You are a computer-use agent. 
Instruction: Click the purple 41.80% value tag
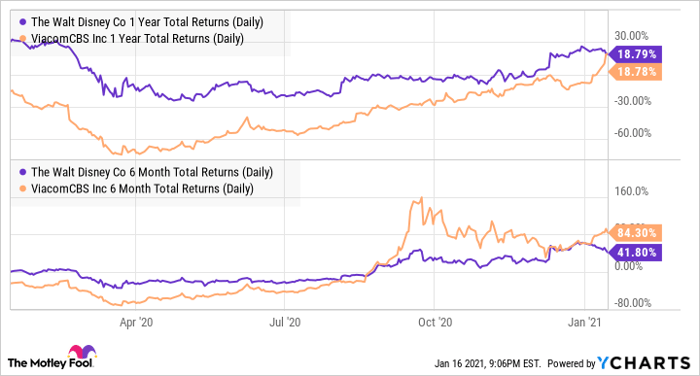(635, 252)
